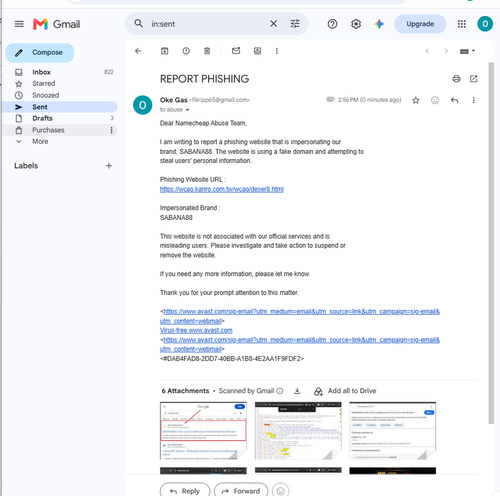
Task: Open the message More three-dot menu
Action: [x=473, y=100]
